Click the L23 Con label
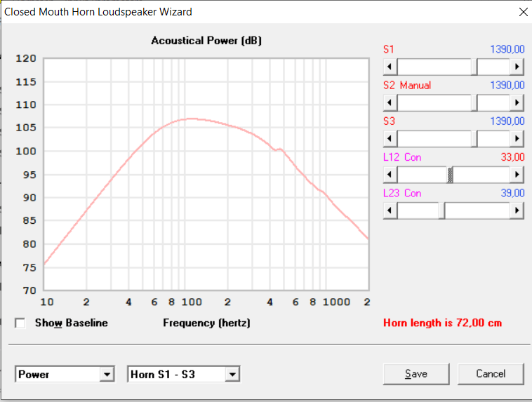 402,193
